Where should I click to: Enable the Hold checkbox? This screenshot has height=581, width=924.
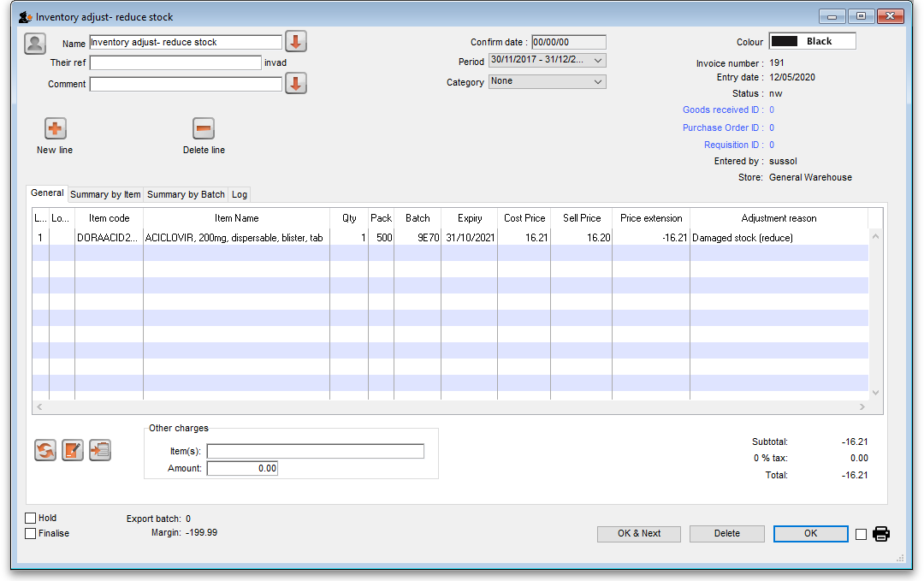[x=31, y=519]
